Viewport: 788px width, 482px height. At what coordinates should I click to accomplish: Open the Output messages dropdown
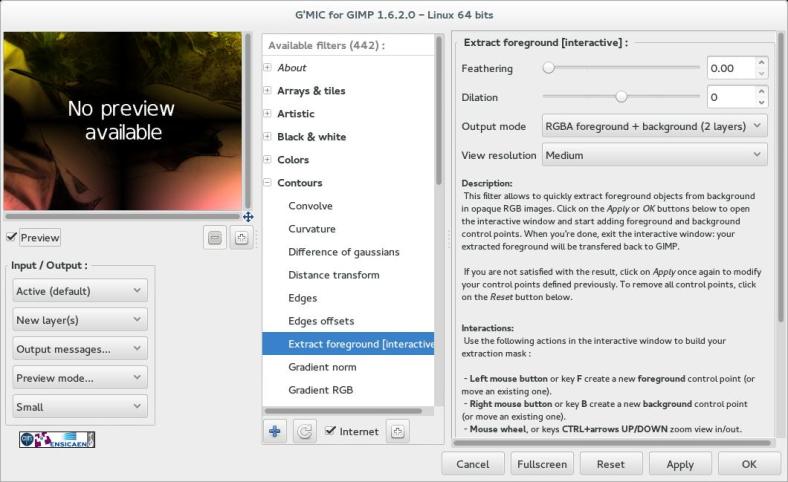(x=80, y=349)
